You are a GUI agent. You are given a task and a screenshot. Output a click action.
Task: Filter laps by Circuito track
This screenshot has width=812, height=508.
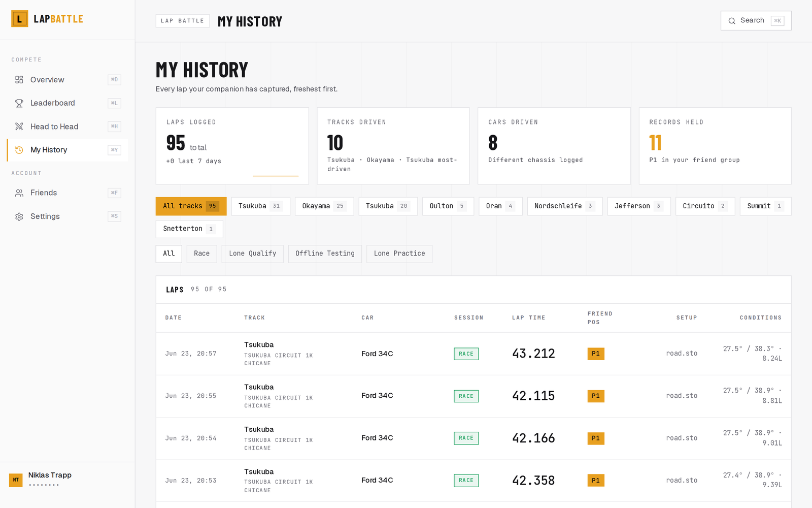[x=705, y=206]
